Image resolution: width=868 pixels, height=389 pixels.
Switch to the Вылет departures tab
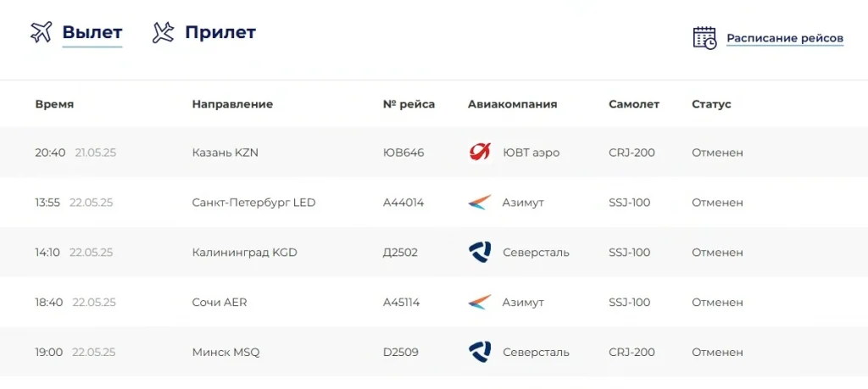coord(92,33)
